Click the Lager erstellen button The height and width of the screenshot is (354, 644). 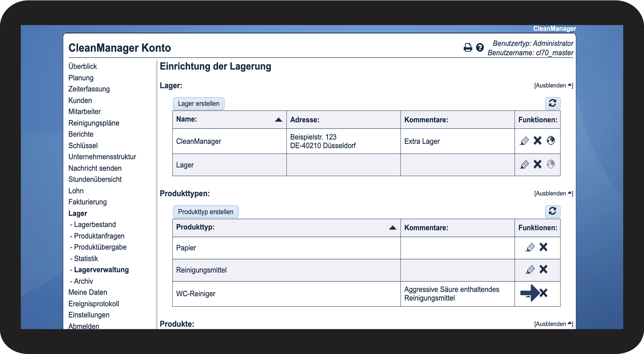199,104
